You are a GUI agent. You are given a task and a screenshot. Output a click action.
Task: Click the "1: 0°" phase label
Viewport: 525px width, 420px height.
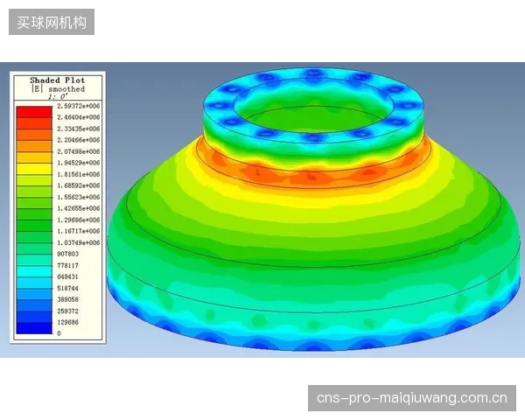[58, 97]
